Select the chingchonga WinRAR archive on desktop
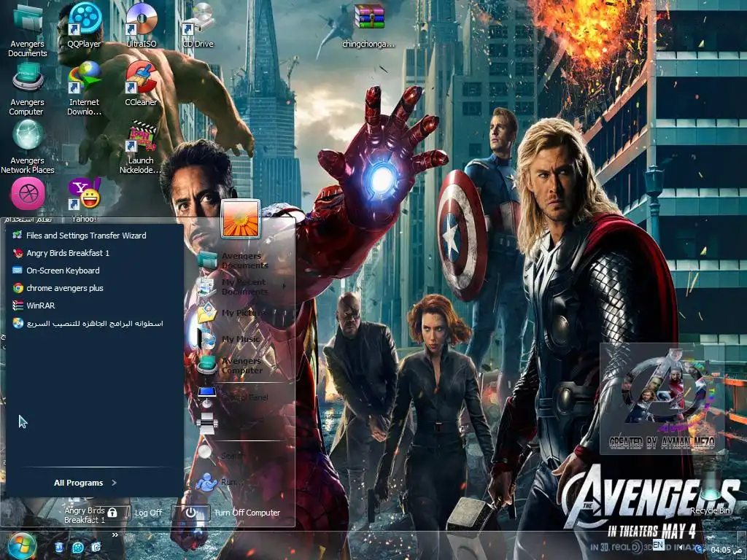Screen dimensions: 747x560 tap(368, 26)
